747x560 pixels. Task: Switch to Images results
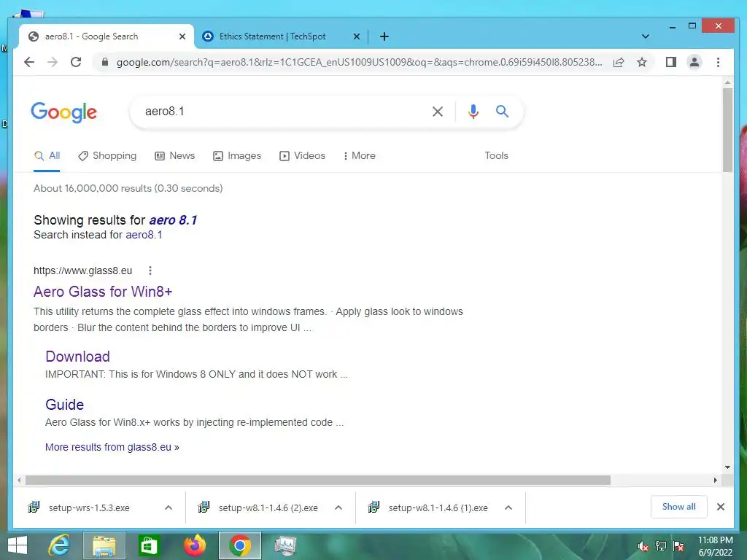(237, 156)
